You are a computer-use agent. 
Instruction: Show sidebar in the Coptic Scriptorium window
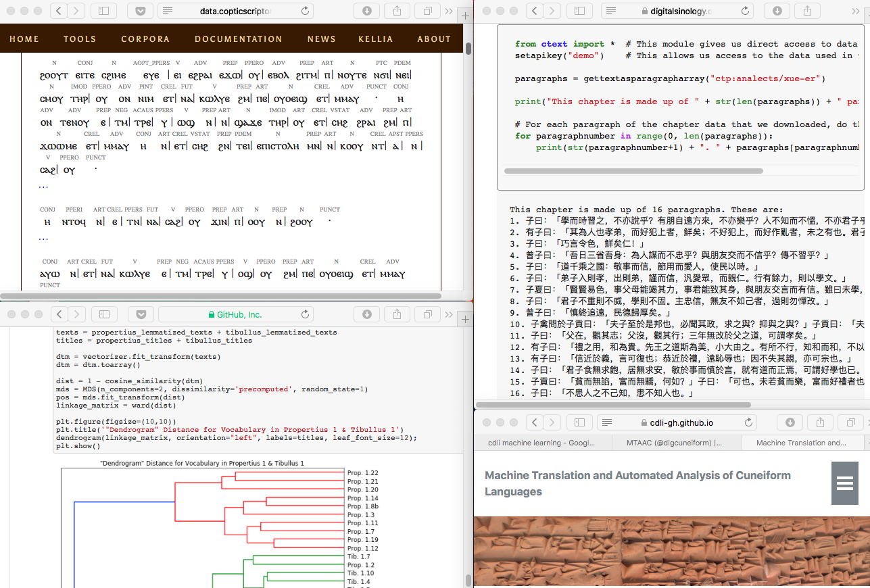click(103, 11)
